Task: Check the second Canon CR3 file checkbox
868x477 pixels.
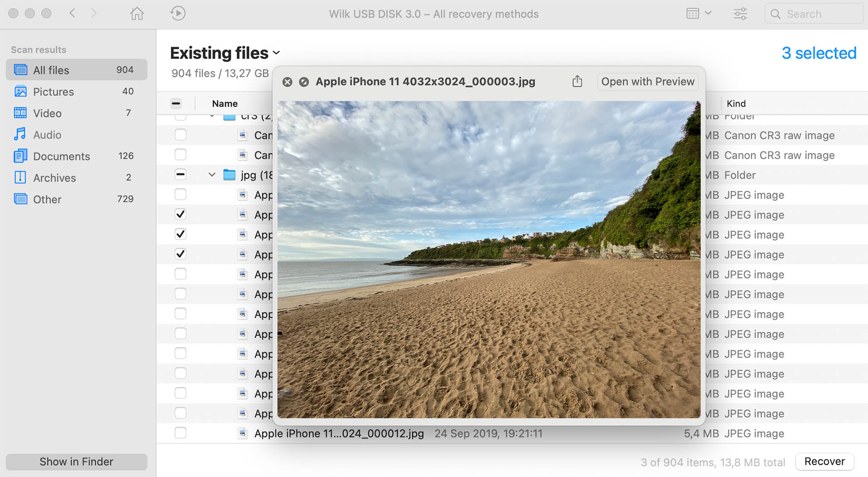Action: point(180,155)
